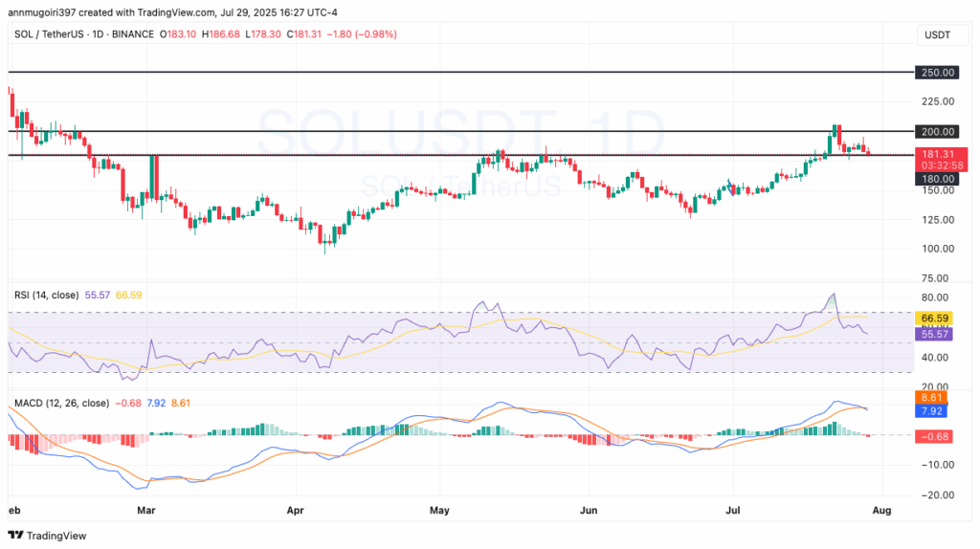
Task: Click the TradingView logo icon
Action: [15, 536]
